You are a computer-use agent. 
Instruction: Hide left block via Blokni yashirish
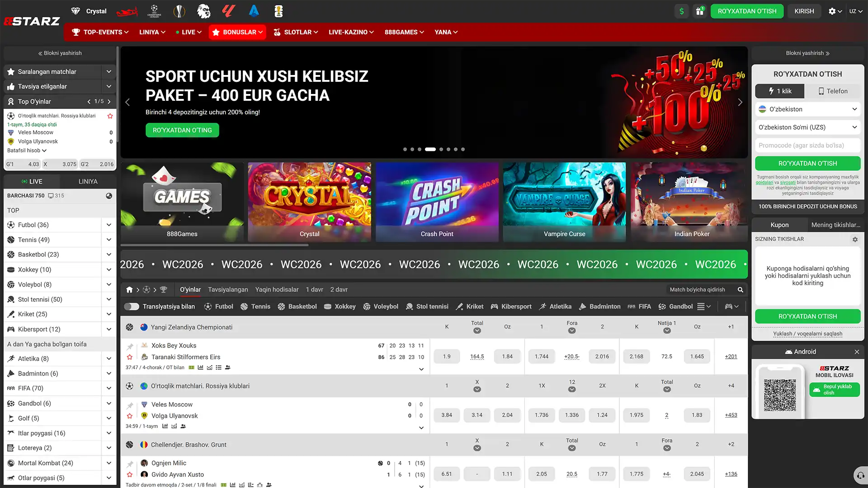click(60, 53)
